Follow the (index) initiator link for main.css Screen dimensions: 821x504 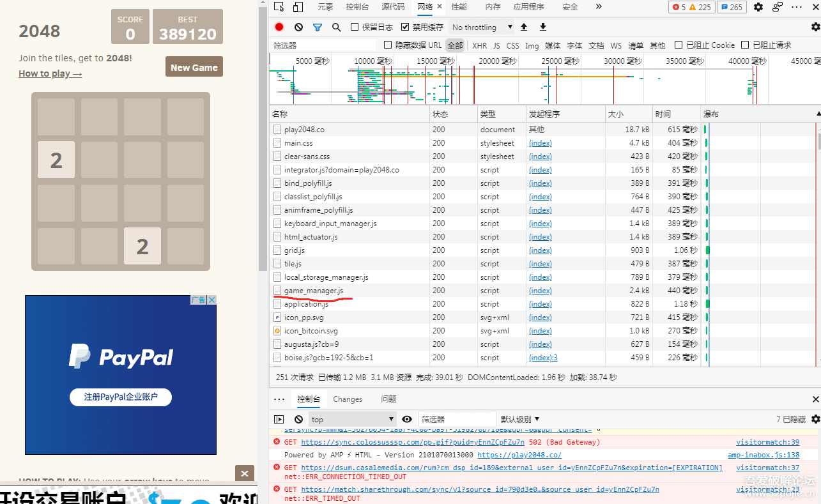[541, 143]
